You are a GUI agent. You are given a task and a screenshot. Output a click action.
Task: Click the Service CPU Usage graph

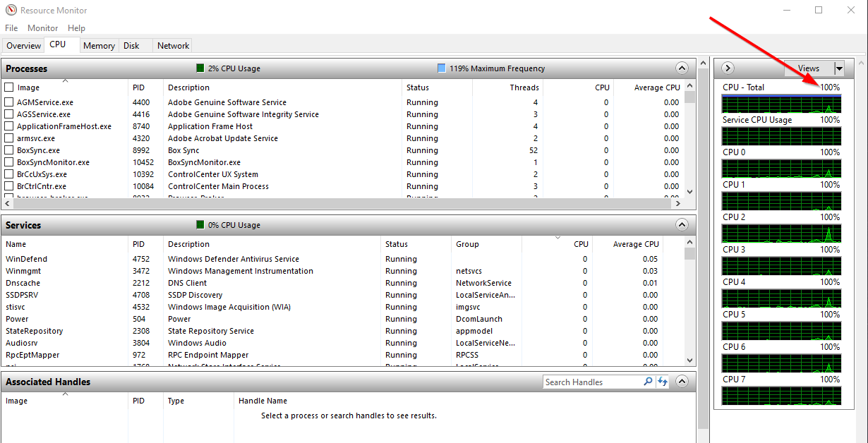(x=782, y=136)
